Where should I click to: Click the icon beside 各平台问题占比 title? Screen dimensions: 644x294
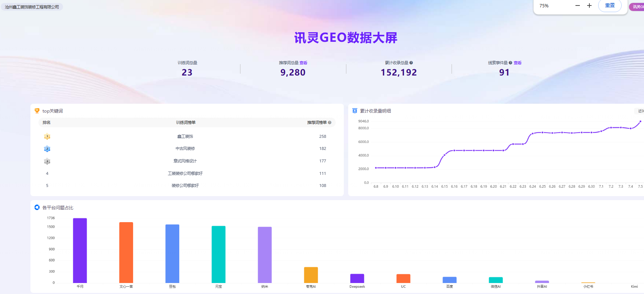37,207
